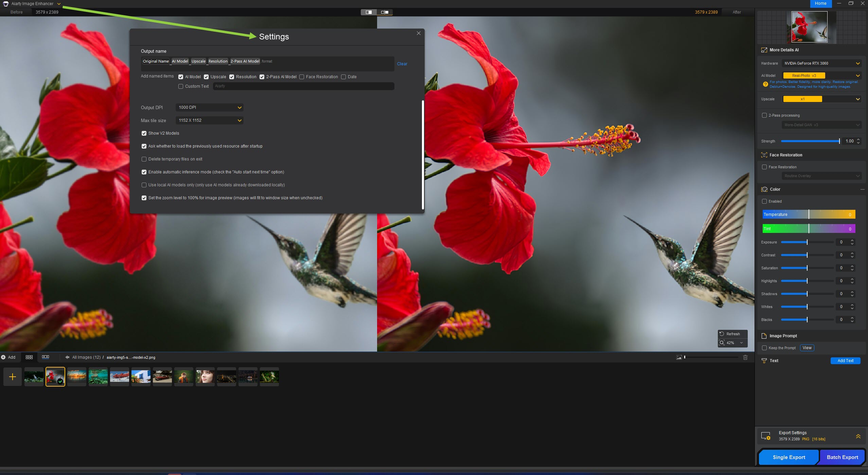Click the Temperature color slider
868x475 pixels.
(x=809, y=215)
